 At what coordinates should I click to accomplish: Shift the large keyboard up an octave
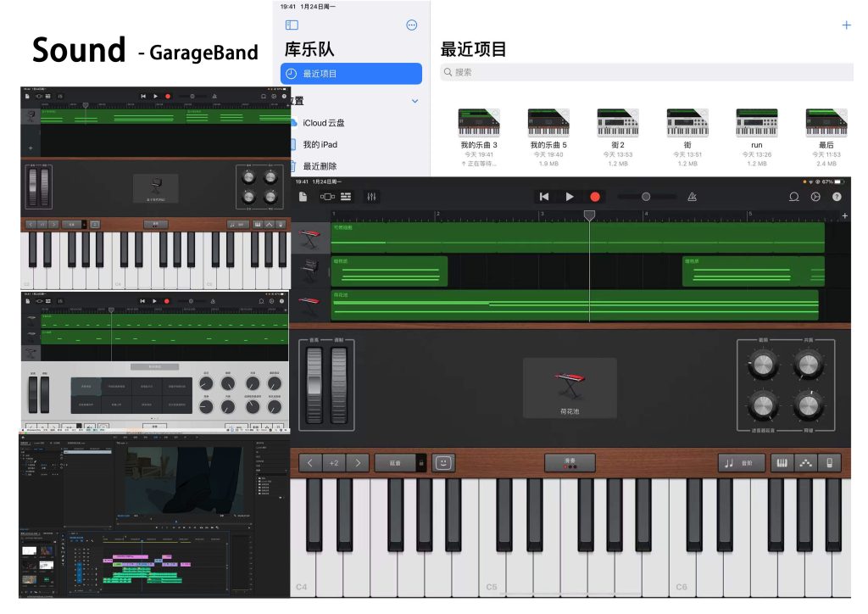pos(359,463)
